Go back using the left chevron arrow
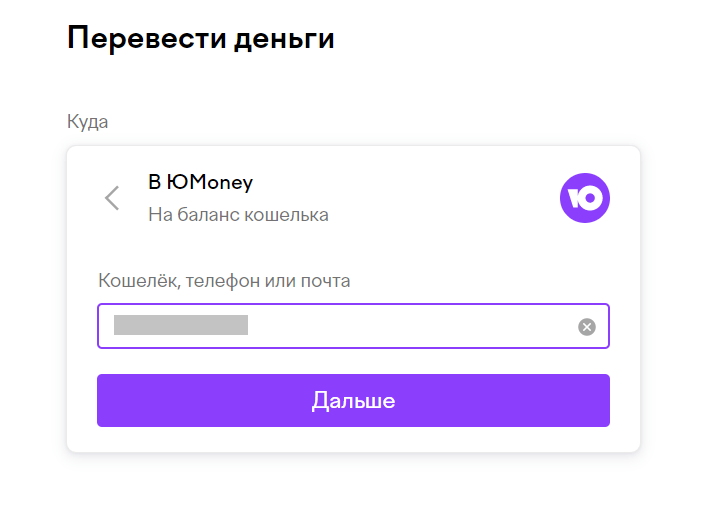This screenshot has width=706, height=515. click(112, 198)
